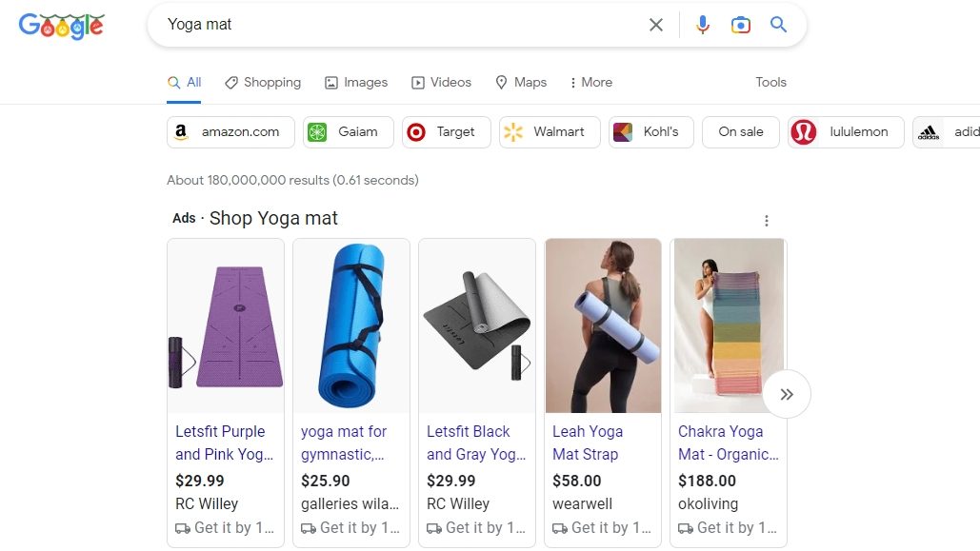Switch to the Shopping tab

tap(263, 83)
